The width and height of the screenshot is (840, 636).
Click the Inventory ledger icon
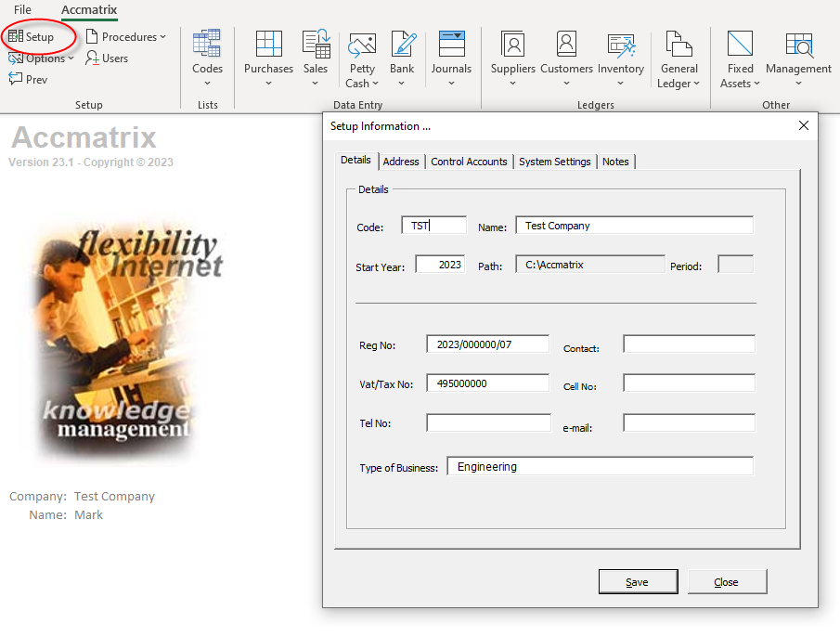[x=621, y=45]
